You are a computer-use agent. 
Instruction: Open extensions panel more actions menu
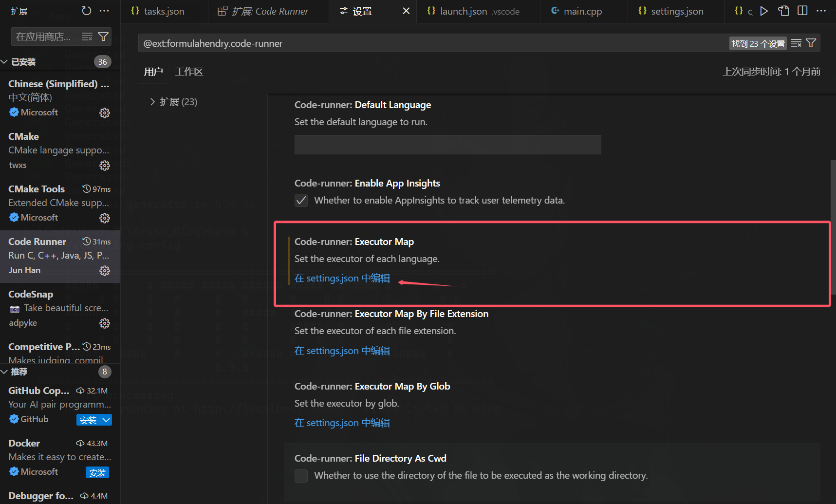coord(104,11)
